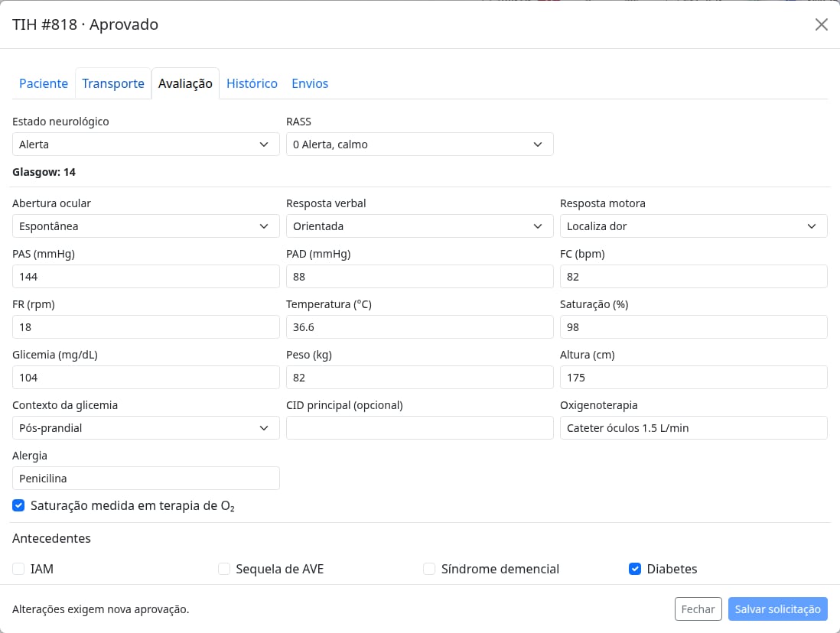The width and height of the screenshot is (840, 633).
Task: Open the Contexto da glicemia dropdown
Action: pyautogui.click(x=145, y=428)
